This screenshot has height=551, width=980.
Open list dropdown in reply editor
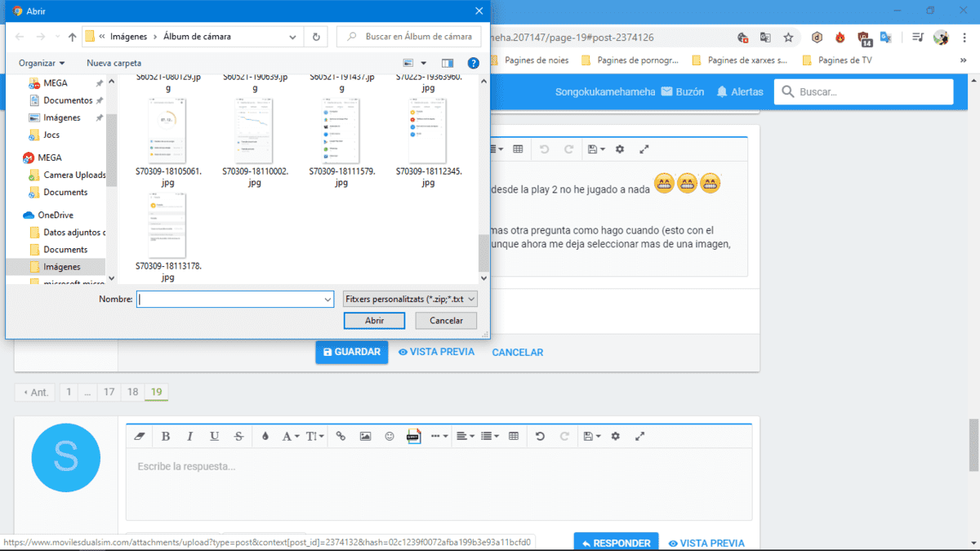[490, 437]
